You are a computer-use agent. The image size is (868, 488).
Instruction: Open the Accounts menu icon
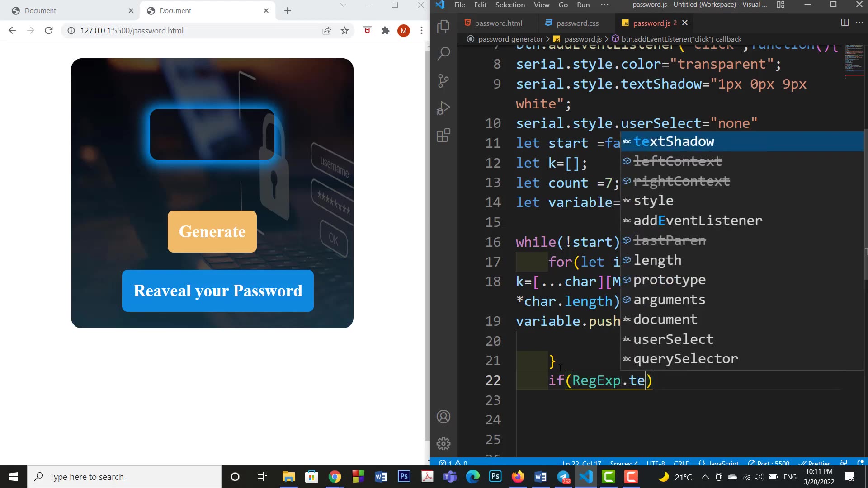[443, 417]
